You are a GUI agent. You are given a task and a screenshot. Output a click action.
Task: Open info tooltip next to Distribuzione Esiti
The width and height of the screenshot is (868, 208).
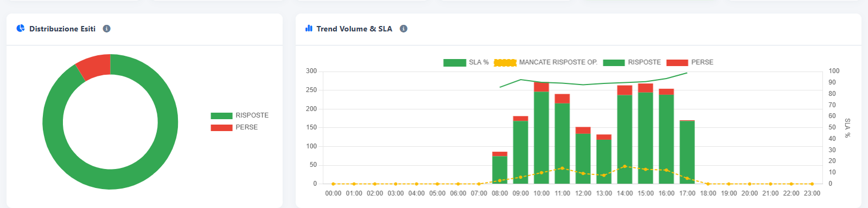107,29
